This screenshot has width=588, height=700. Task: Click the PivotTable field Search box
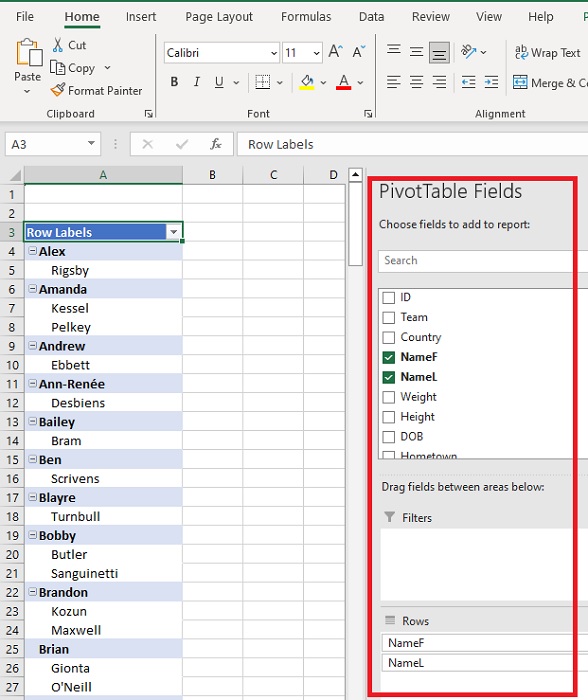(482, 261)
